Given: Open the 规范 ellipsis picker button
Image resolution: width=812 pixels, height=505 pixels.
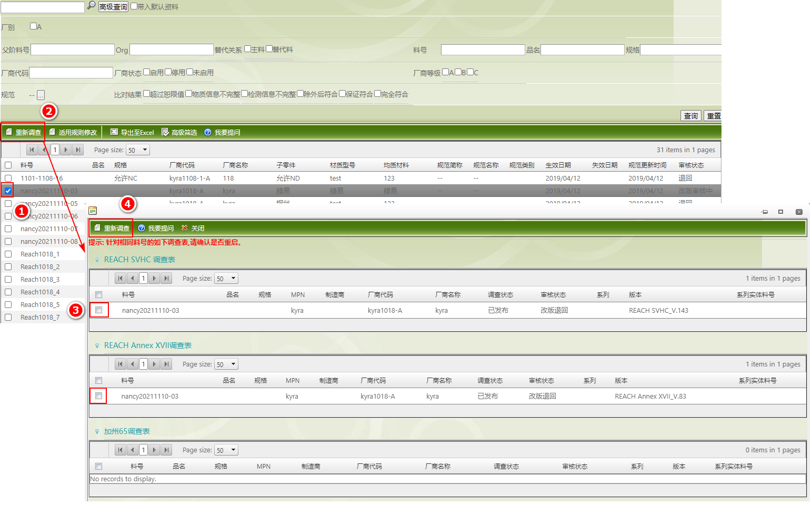Looking at the screenshot, I should coord(41,95).
